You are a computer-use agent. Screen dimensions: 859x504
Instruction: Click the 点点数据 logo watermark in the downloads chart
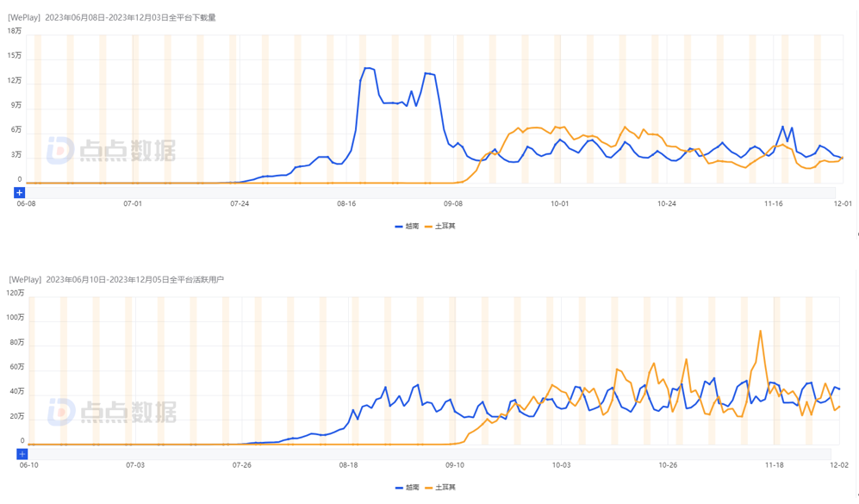click(110, 150)
